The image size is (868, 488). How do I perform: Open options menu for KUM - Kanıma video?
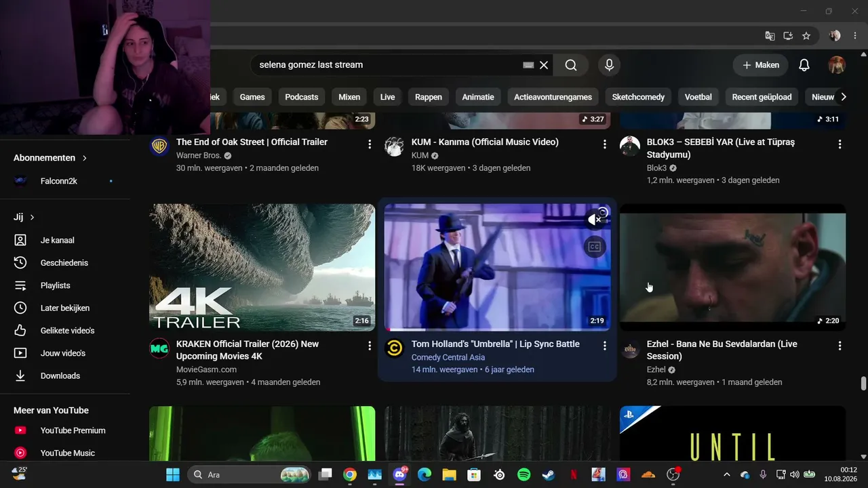[x=605, y=144]
